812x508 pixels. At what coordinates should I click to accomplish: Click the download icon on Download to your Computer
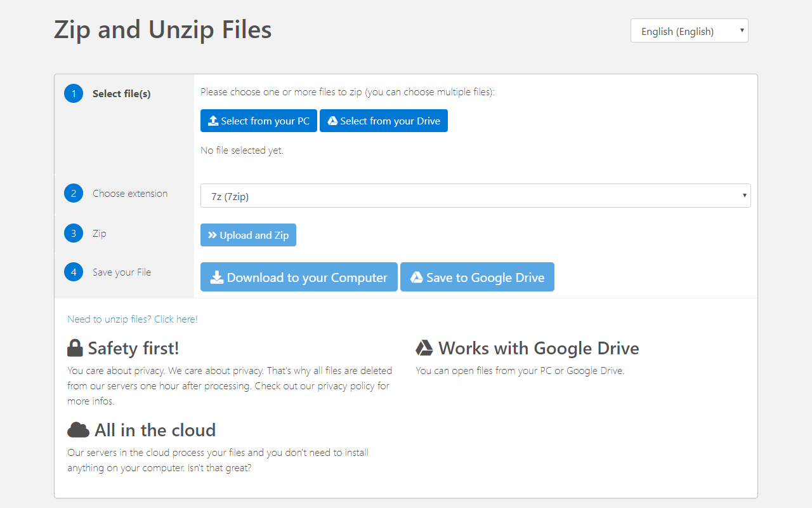coord(217,277)
